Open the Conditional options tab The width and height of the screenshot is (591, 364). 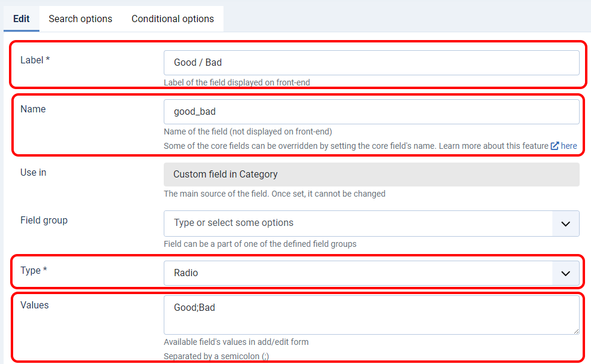coord(173,19)
